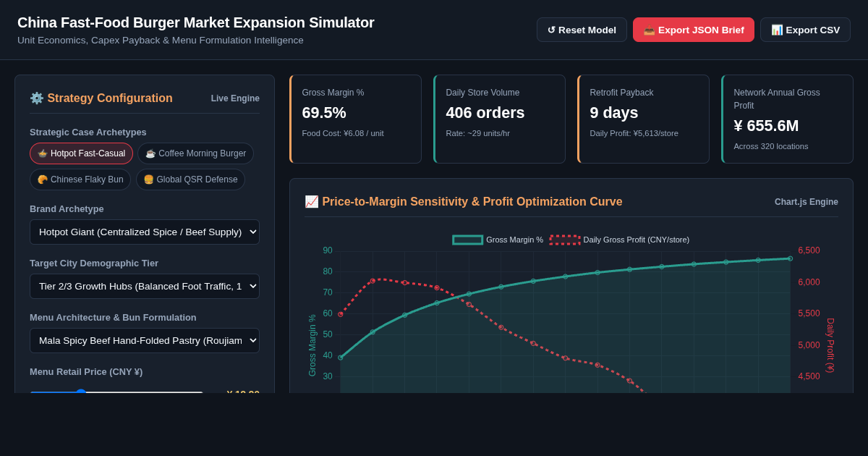Pick the Chinese Flaky Bun archetype
This screenshot has height=456, width=868.
click(80, 180)
